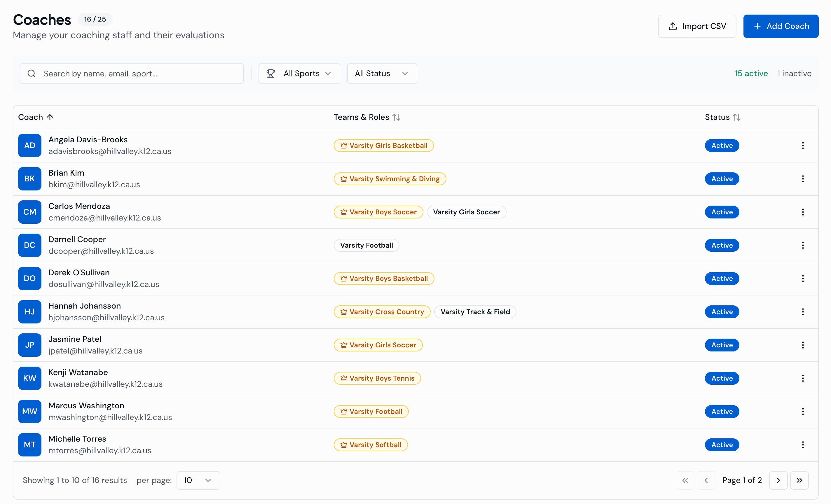This screenshot has width=831, height=504.
Task: Click the Teams & Roles sort icon
Action: (396, 117)
